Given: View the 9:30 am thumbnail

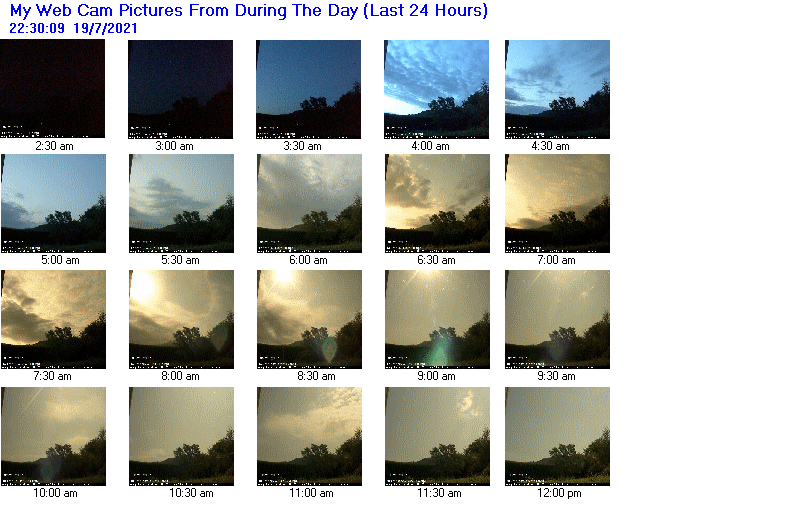Looking at the screenshot, I should tap(557, 319).
